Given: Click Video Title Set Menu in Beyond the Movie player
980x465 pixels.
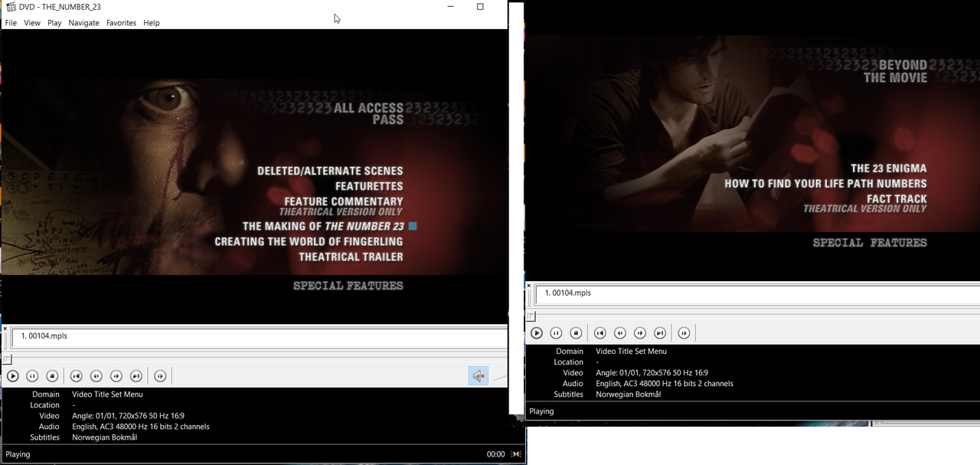Looking at the screenshot, I should 632,352.
